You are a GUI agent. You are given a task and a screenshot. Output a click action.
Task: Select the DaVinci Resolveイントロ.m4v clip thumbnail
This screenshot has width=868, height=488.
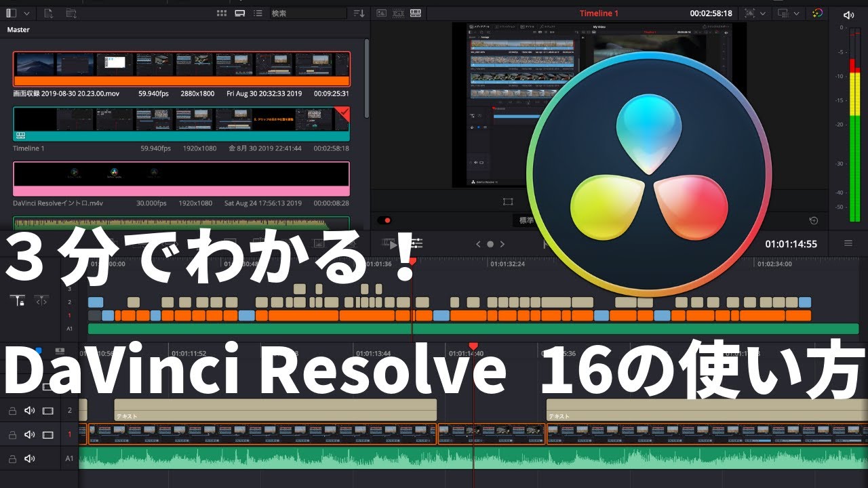pyautogui.click(x=182, y=179)
